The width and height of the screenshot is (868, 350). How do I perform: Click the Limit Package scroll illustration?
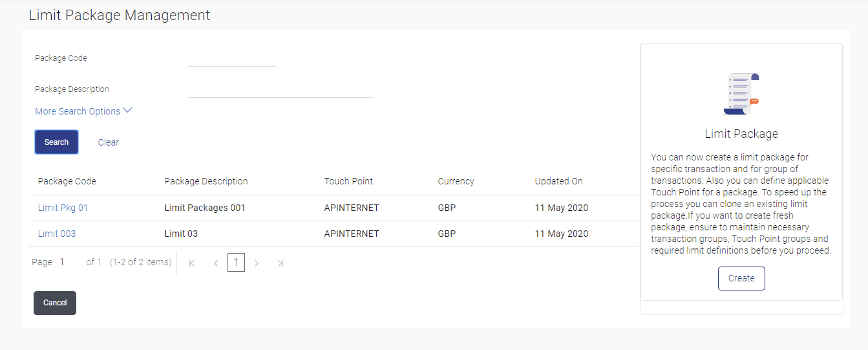[x=741, y=94]
